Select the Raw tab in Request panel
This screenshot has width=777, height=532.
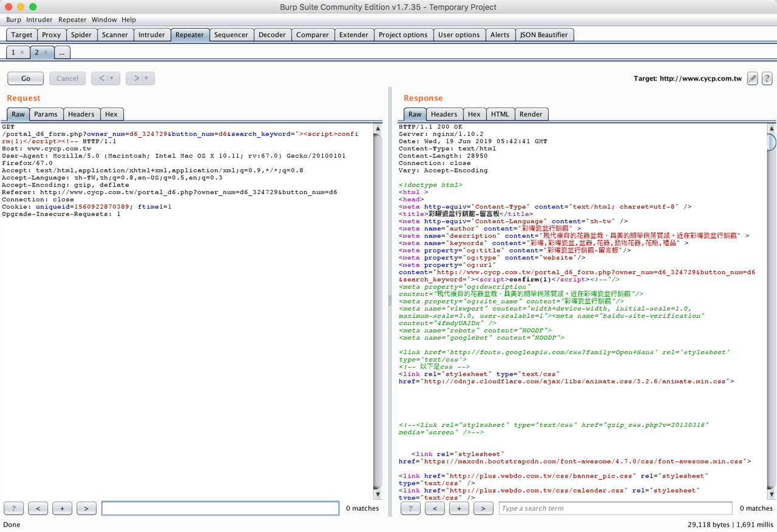tap(18, 114)
